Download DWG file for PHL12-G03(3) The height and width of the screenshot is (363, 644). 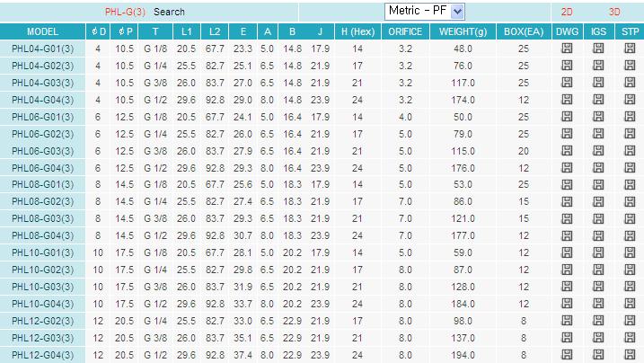(568, 338)
